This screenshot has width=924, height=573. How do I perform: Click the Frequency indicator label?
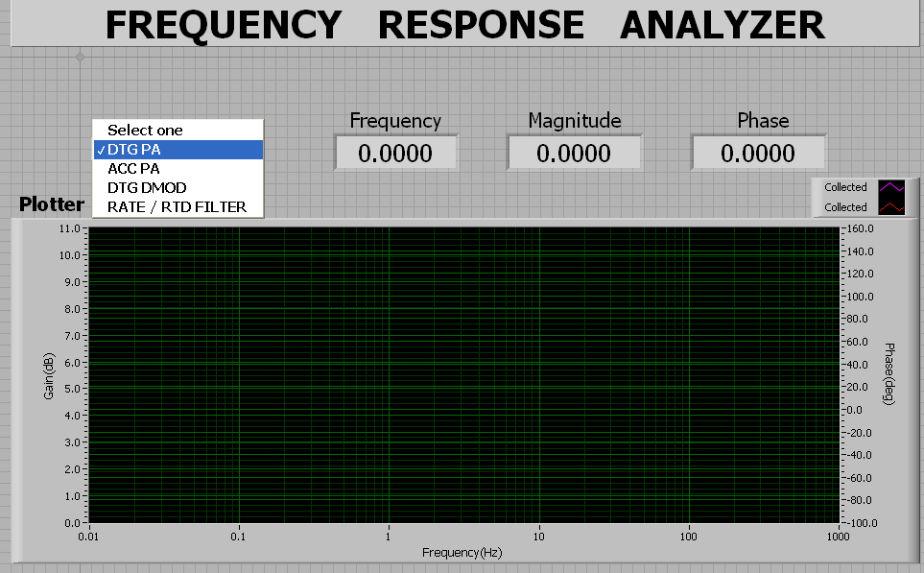tap(395, 121)
